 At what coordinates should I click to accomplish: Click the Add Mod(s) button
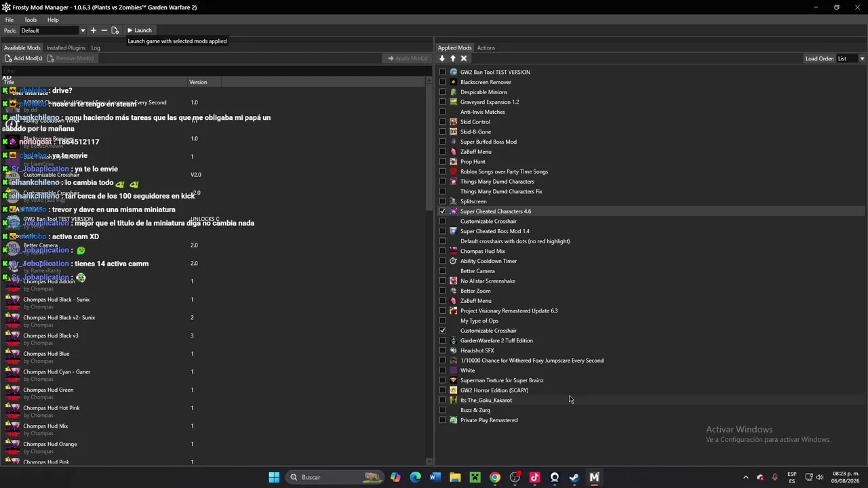(x=24, y=58)
